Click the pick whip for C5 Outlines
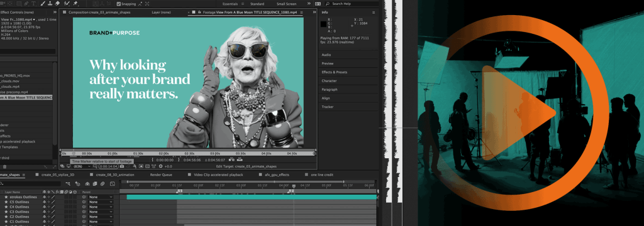This screenshot has width=644, height=226. [84, 202]
